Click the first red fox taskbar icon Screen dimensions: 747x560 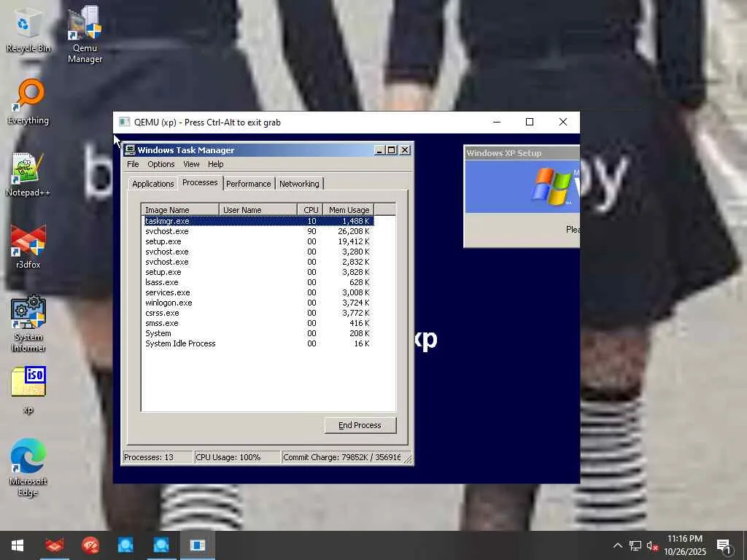click(x=54, y=545)
